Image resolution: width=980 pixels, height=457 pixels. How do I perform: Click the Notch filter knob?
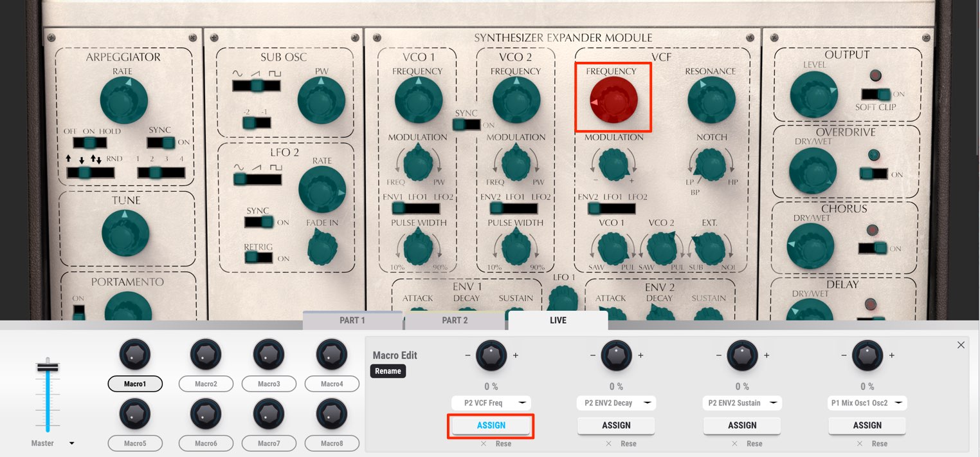pos(710,163)
